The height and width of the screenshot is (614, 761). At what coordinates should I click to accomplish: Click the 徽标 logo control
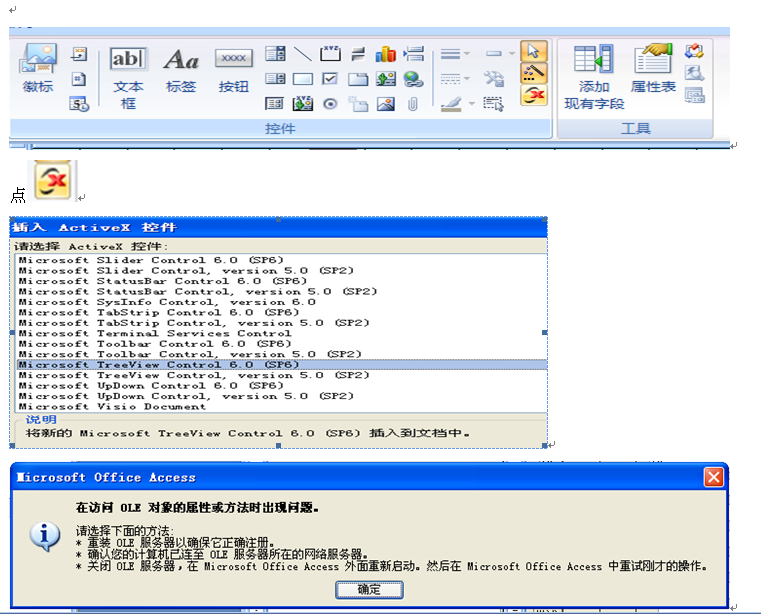[38, 68]
